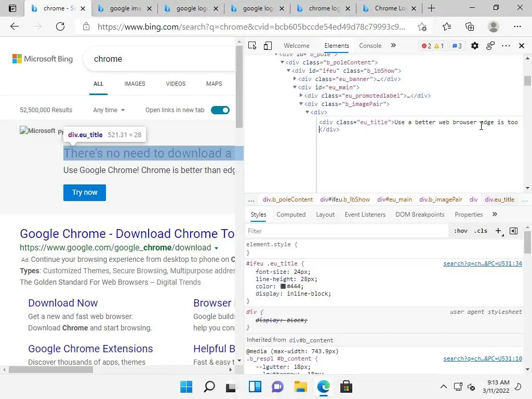Expand the google.com URL dropdown arrow
The height and width of the screenshot is (399, 532).
point(217,248)
